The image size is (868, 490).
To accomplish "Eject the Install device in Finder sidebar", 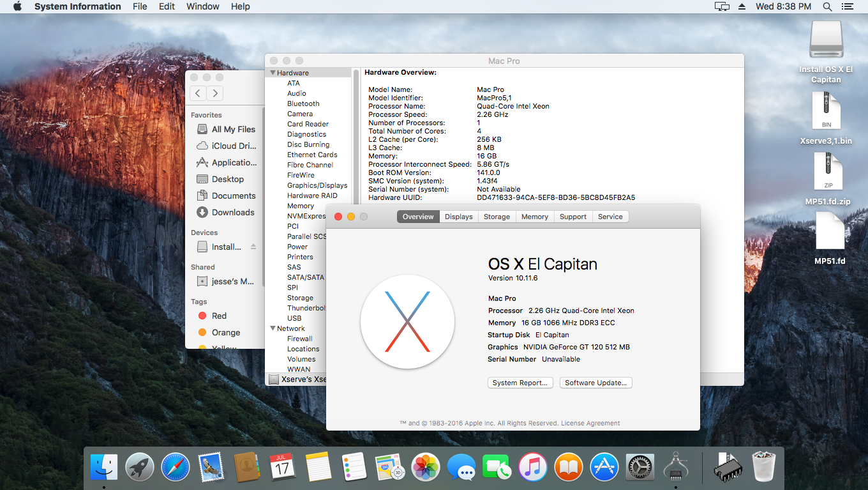I will pyautogui.click(x=253, y=247).
